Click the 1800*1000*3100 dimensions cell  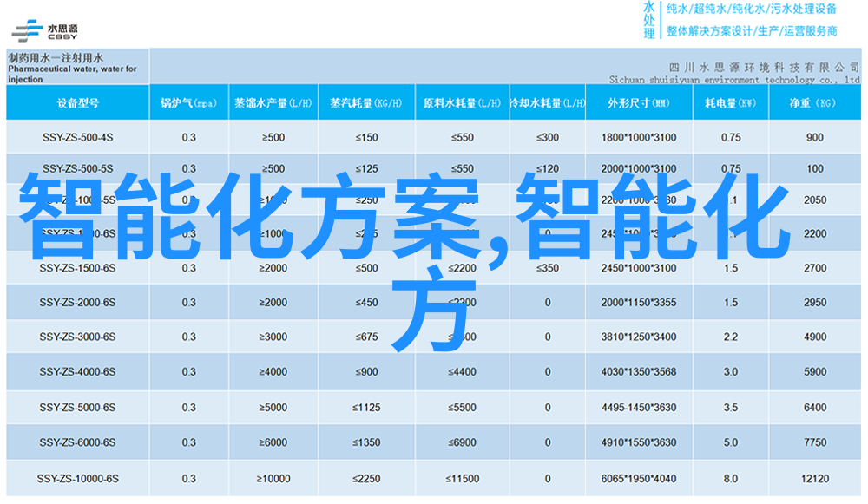(639, 137)
